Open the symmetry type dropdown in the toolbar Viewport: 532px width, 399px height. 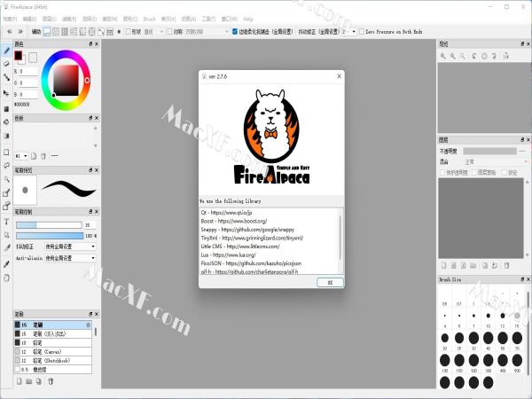[207, 32]
